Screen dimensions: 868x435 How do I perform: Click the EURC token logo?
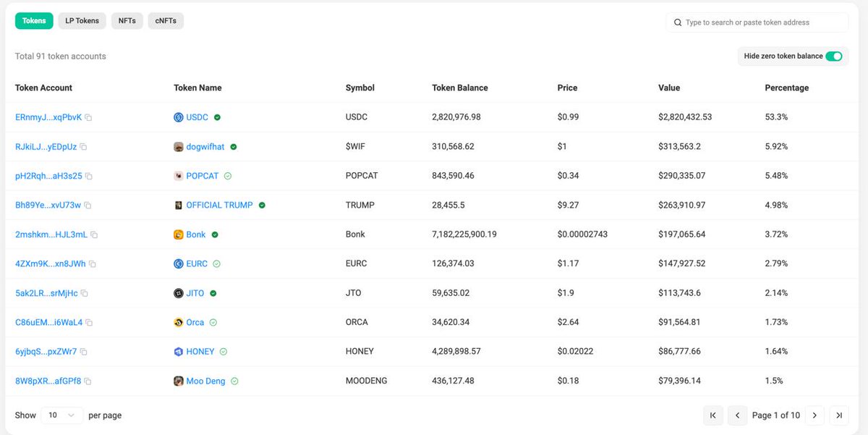179,264
